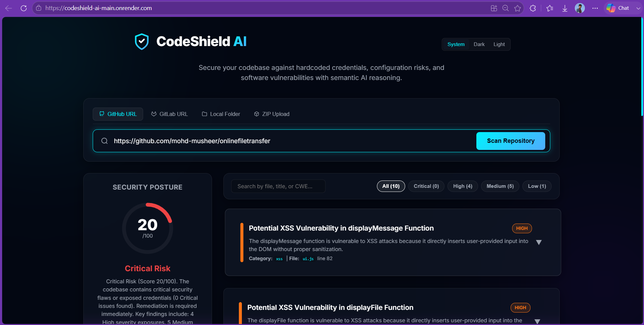Focus the findings search box

tap(278, 186)
